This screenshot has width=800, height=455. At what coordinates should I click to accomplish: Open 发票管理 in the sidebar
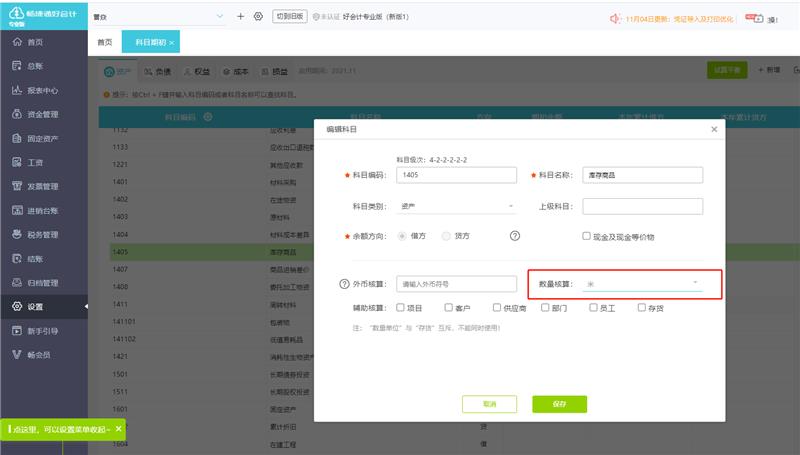click(42, 186)
